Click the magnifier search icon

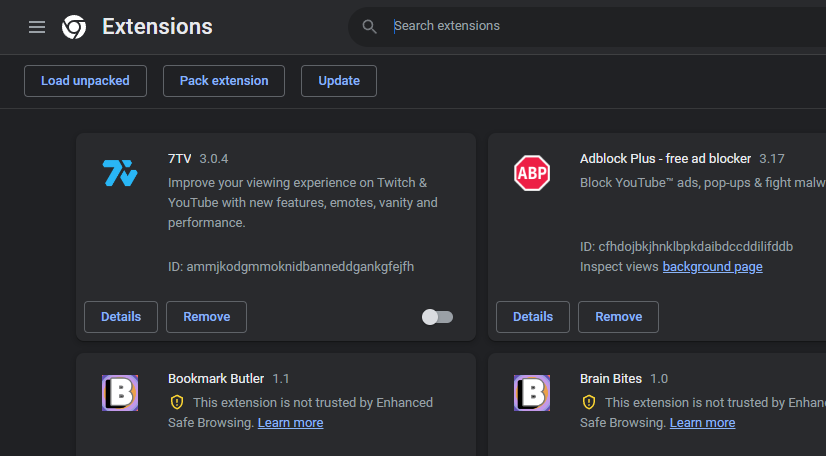pyautogui.click(x=370, y=26)
